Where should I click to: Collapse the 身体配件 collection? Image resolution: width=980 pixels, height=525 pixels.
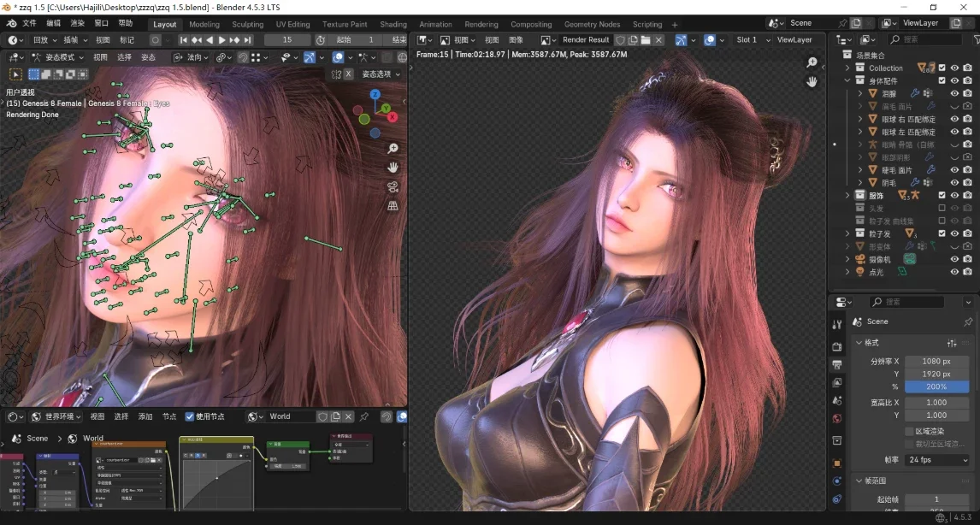tap(847, 80)
